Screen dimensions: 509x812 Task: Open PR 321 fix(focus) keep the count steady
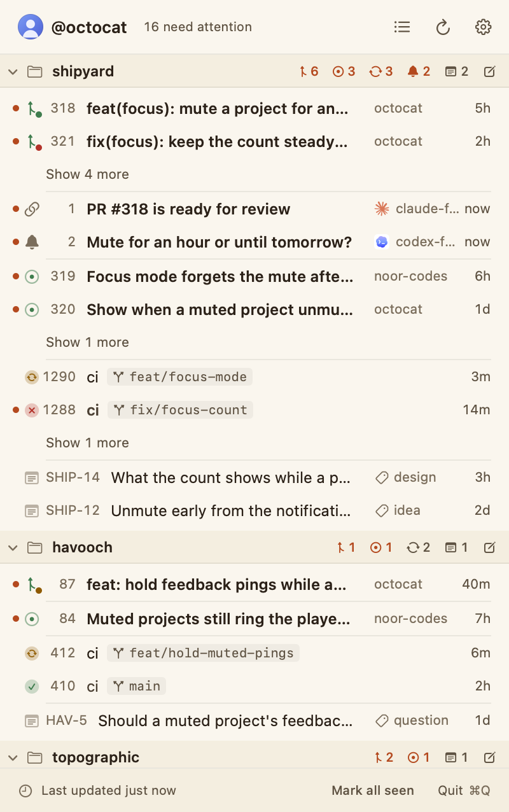tap(254, 141)
